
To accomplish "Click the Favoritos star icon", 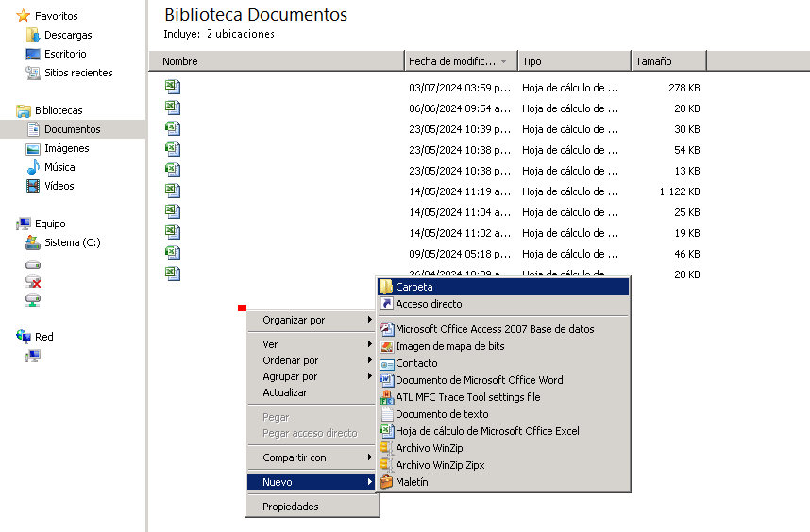I will click(24, 15).
